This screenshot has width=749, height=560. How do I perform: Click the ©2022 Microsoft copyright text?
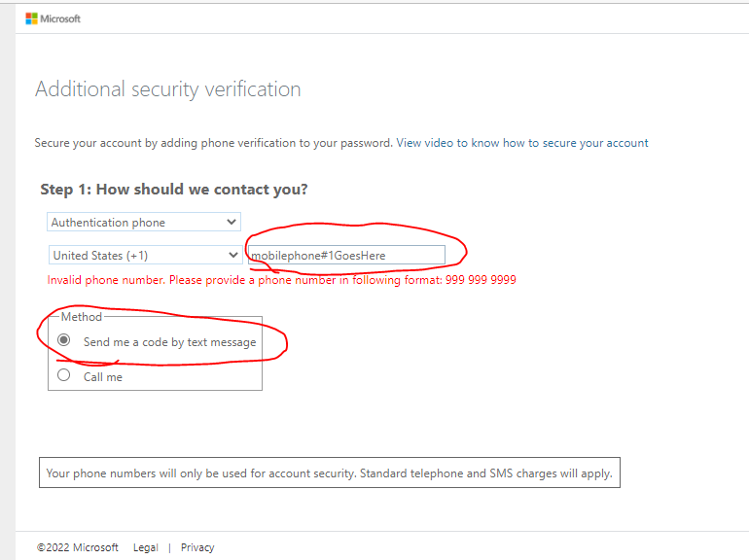tap(78, 547)
